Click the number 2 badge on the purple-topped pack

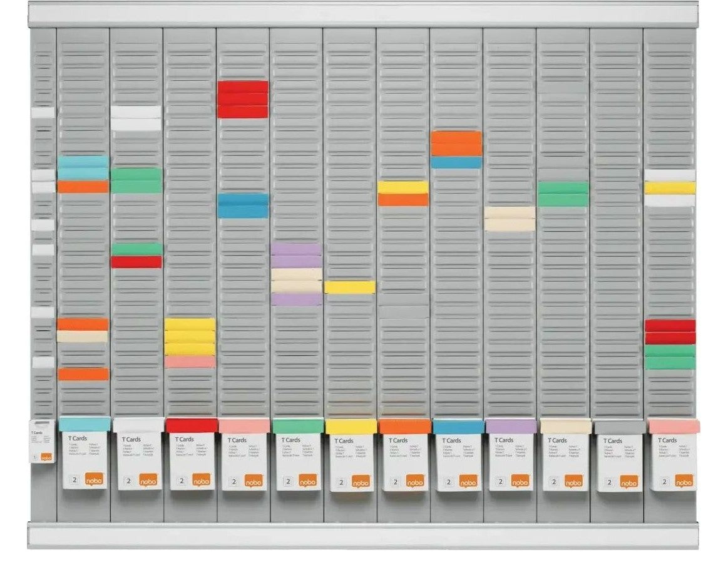[x=501, y=481]
